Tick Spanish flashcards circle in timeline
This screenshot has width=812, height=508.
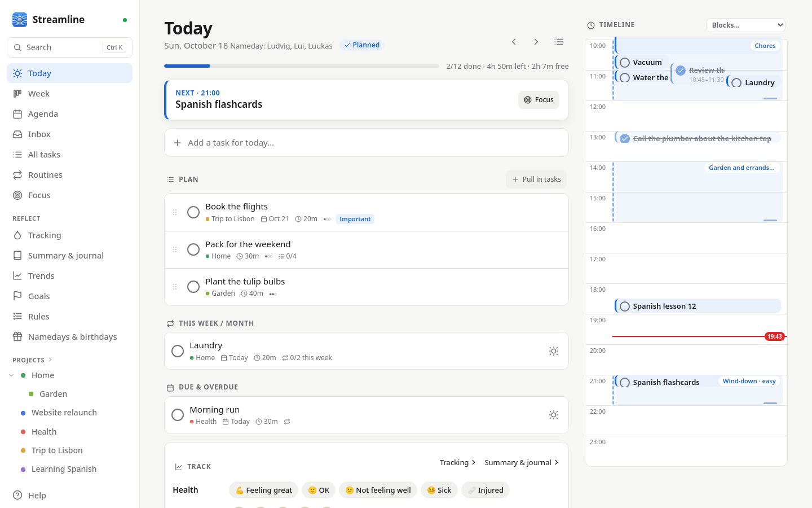click(625, 383)
